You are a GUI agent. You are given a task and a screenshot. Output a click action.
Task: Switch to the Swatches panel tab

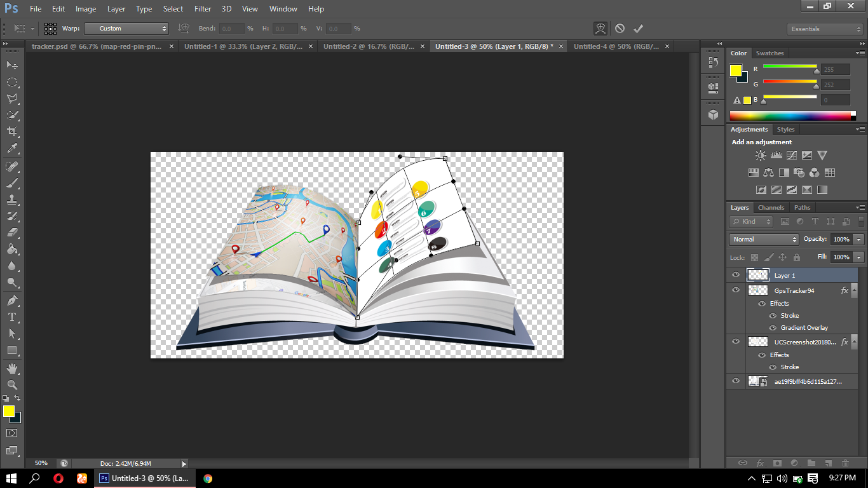pos(770,53)
